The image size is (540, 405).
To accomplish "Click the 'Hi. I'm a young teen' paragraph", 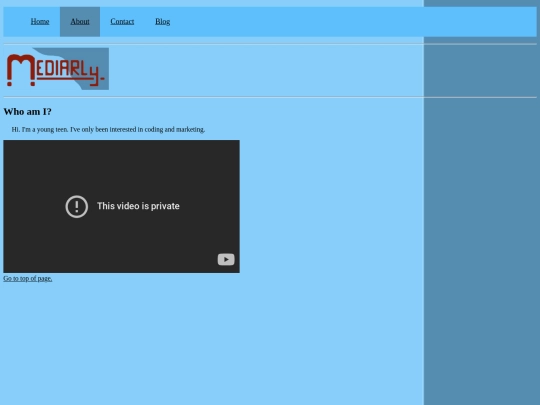I will (x=108, y=129).
